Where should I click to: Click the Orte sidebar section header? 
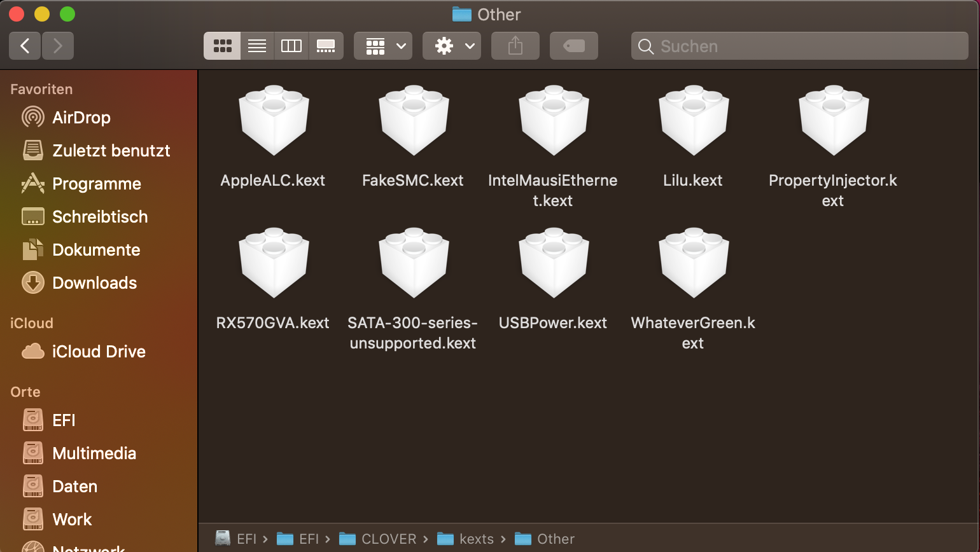pos(25,392)
